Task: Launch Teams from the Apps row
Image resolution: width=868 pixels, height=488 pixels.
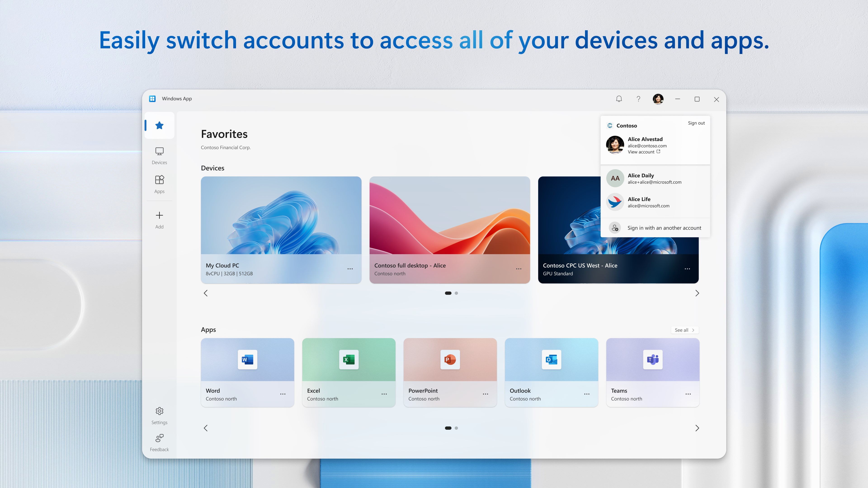Action: tap(652, 359)
